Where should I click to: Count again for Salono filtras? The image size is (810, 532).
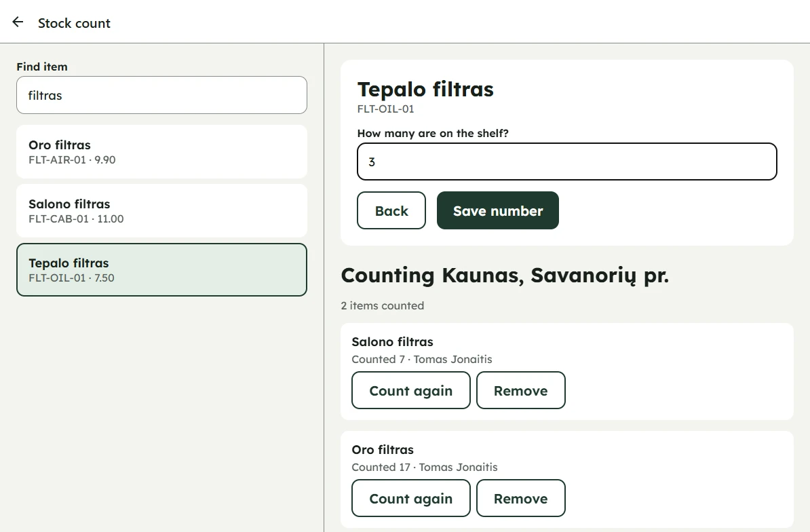click(410, 390)
